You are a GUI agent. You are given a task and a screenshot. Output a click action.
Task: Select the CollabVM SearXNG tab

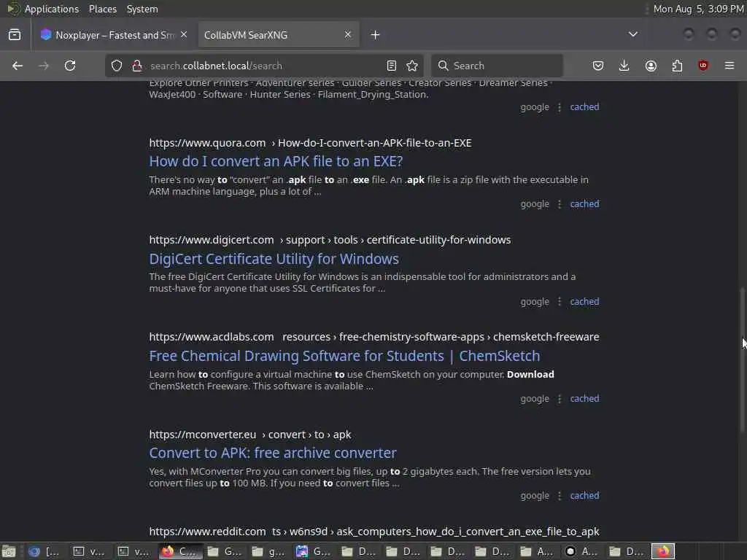pos(278,35)
